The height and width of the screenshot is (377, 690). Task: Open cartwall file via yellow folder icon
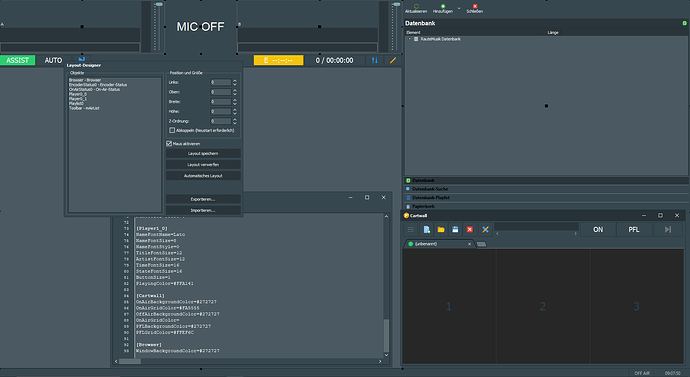coord(440,230)
